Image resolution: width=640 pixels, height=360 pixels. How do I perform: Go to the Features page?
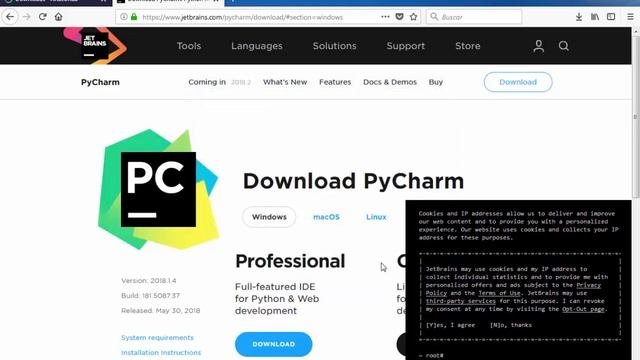[335, 82]
